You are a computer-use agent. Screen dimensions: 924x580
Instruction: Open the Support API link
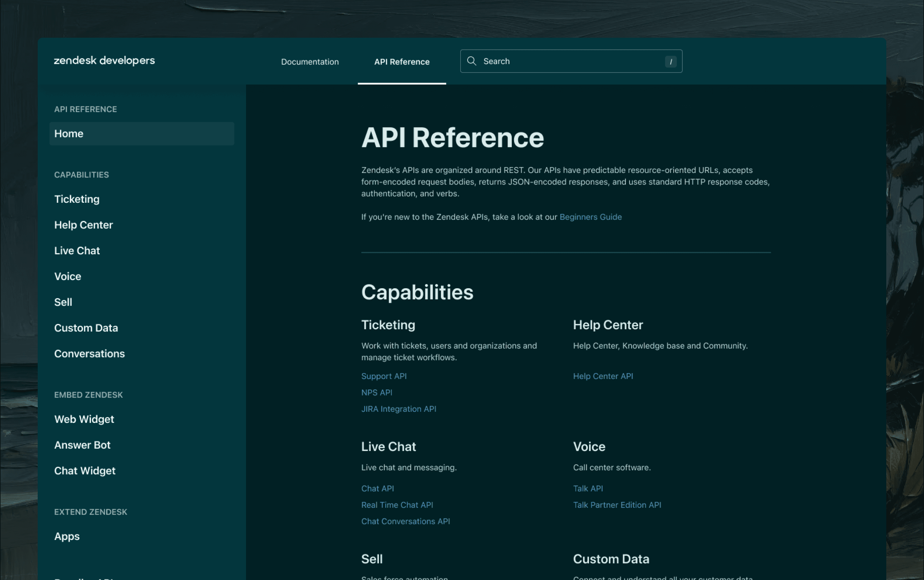[x=384, y=376]
